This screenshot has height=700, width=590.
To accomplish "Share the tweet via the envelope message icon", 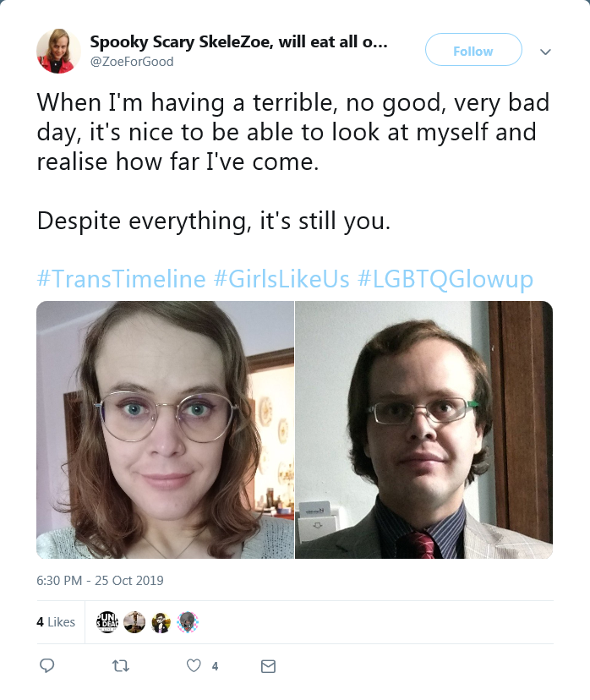I will [268, 666].
